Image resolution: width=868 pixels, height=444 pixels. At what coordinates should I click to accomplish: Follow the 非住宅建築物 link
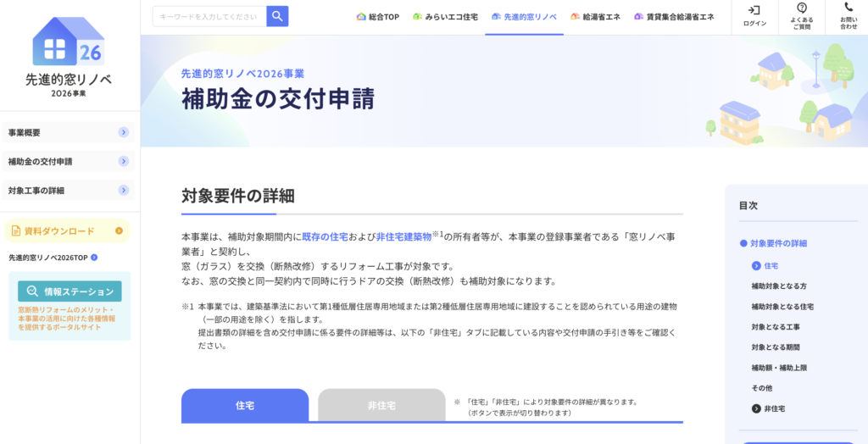click(x=403, y=236)
